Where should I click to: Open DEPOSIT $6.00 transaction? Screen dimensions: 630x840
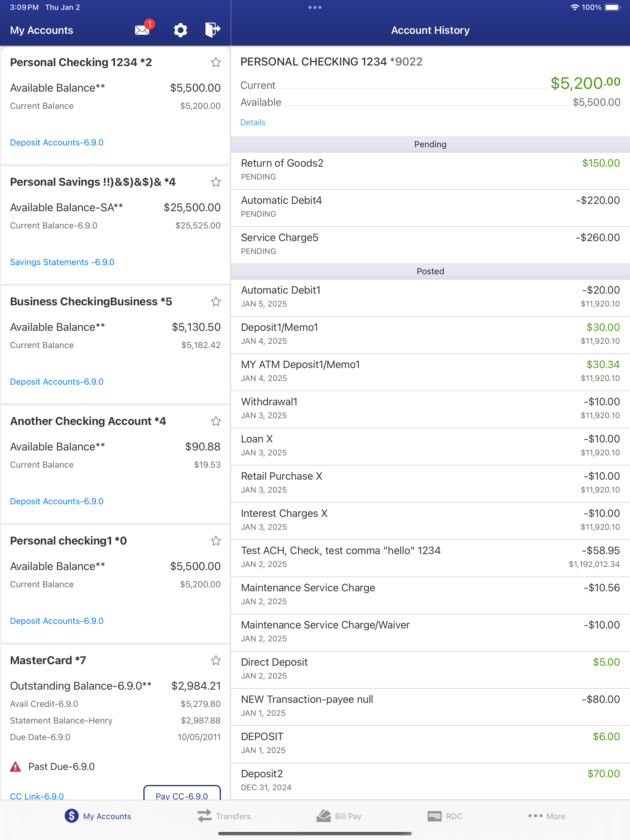tap(430, 744)
